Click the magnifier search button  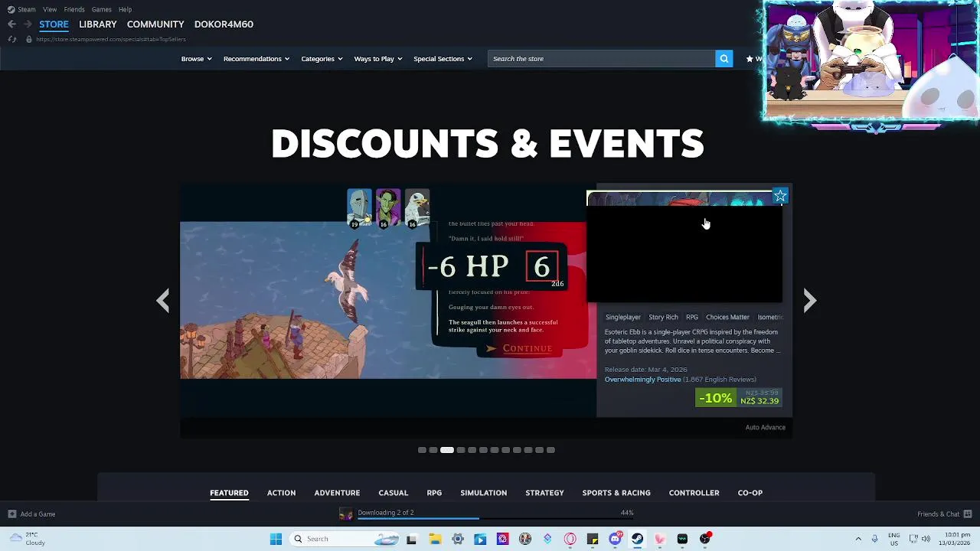tap(724, 59)
